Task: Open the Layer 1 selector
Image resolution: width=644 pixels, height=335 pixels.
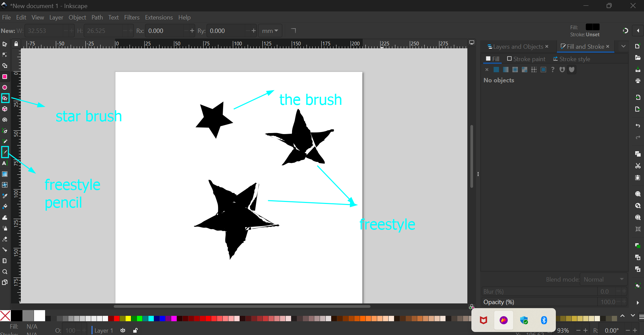Action: pyautogui.click(x=103, y=330)
